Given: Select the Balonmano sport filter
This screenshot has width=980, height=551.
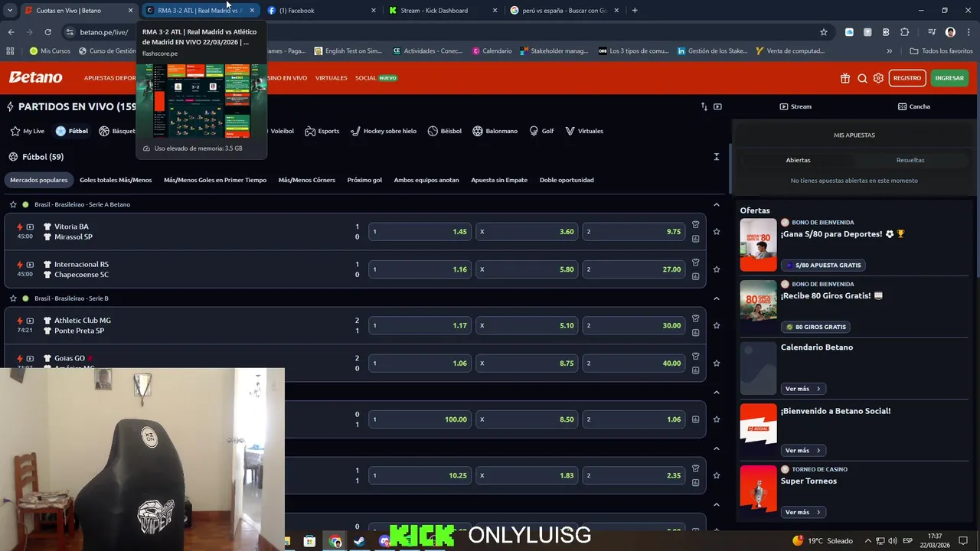Looking at the screenshot, I should (x=495, y=131).
